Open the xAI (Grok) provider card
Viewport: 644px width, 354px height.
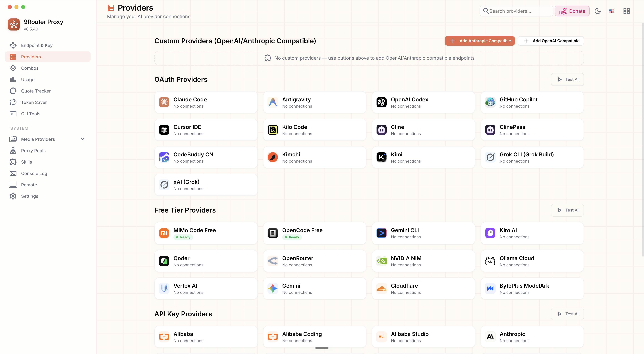(206, 185)
